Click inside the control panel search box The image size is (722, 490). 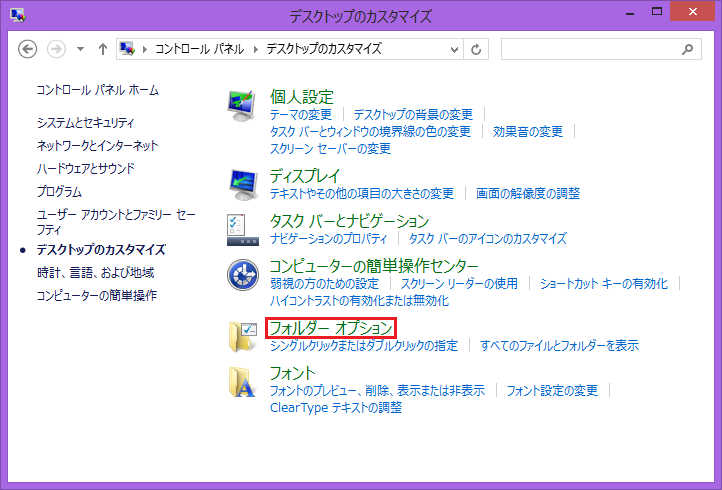pyautogui.click(x=588, y=49)
